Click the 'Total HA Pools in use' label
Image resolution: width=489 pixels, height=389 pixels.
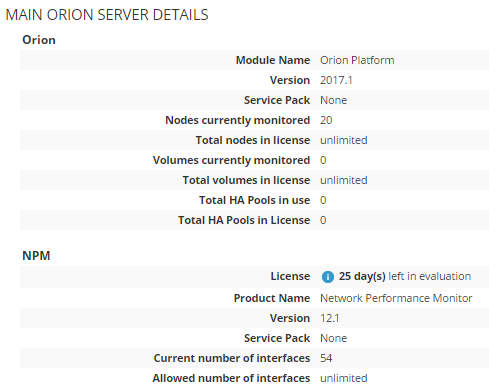[255, 200]
